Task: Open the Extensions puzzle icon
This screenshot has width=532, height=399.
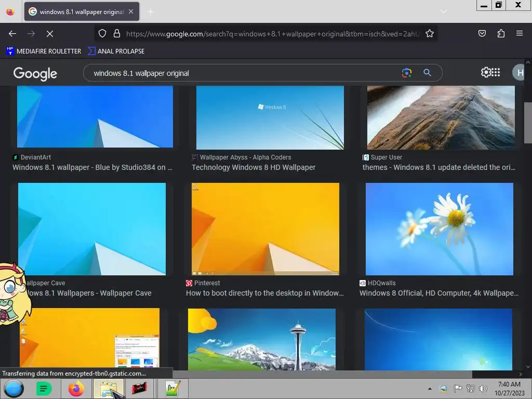Action: pos(501,33)
